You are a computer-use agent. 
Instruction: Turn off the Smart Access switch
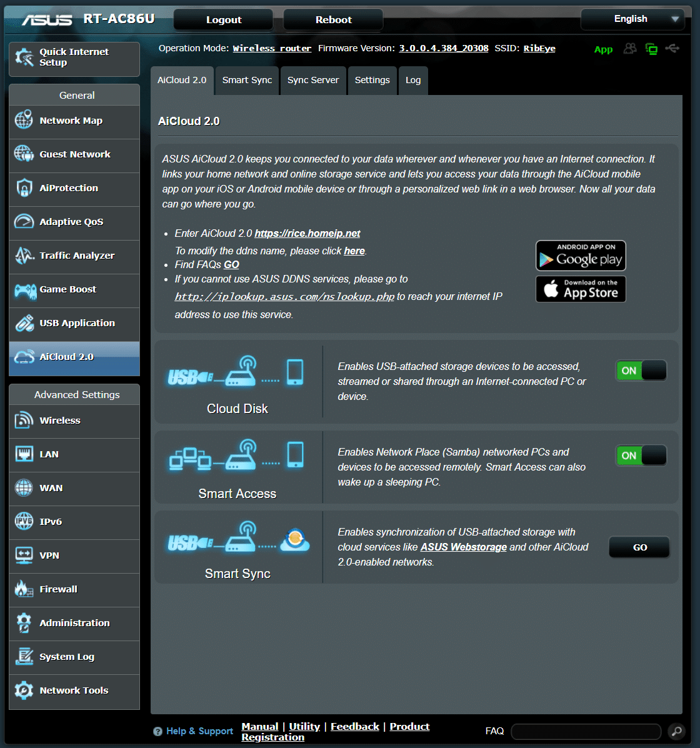click(641, 455)
